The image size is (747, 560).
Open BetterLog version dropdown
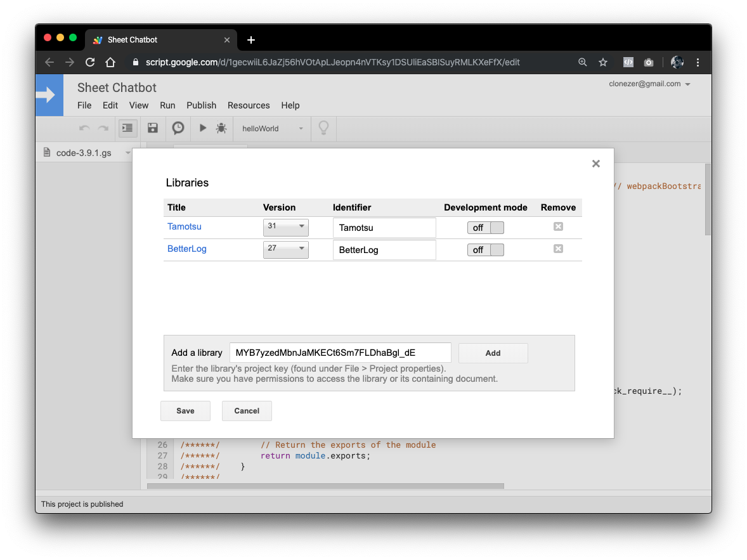coord(286,249)
